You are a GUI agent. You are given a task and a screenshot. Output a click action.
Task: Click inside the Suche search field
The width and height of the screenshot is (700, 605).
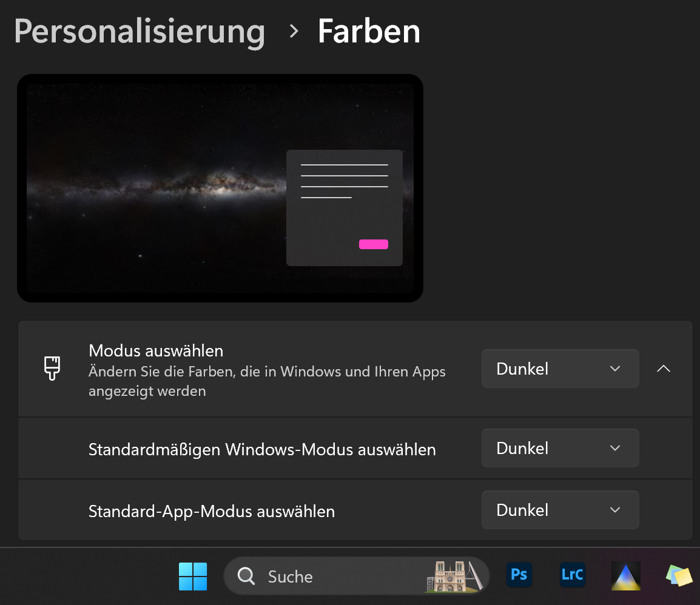pyautogui.click(x=315, y=576)
